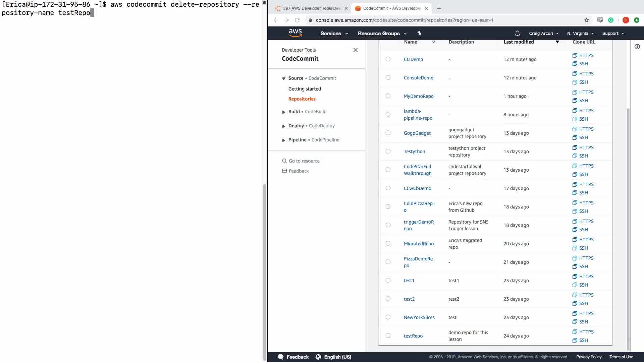The width and height of the screenshot is (644, 362).
Task: Bookmark page with star icon
Action: pos(587,20)
